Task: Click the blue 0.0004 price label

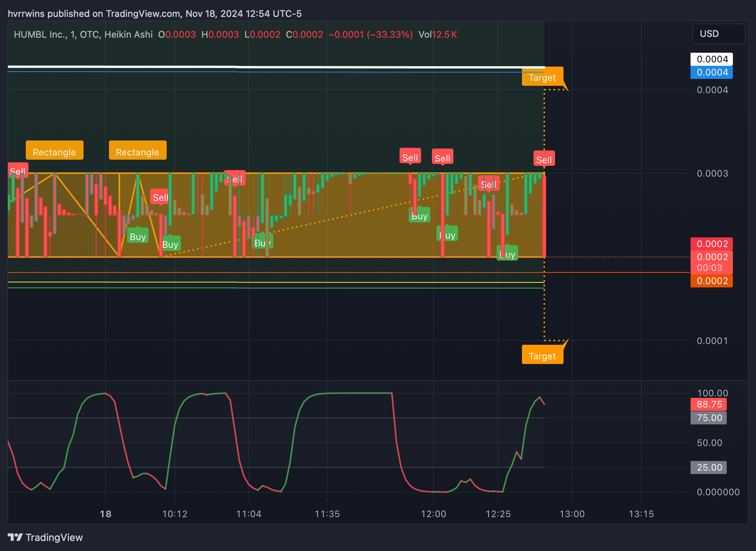Action: [712, 72]
